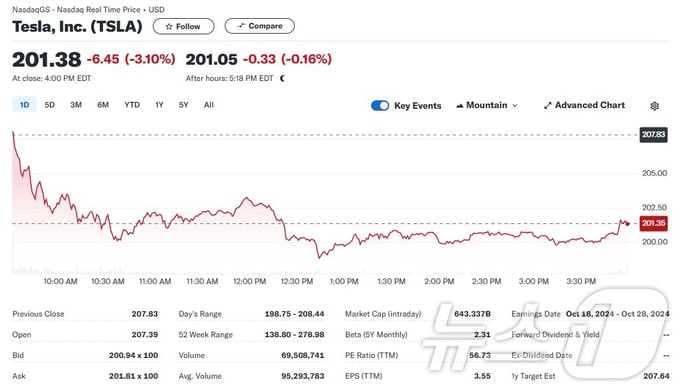The image size is (680, 391).
Task: Click the Compare button
Action: pos(259,26)
